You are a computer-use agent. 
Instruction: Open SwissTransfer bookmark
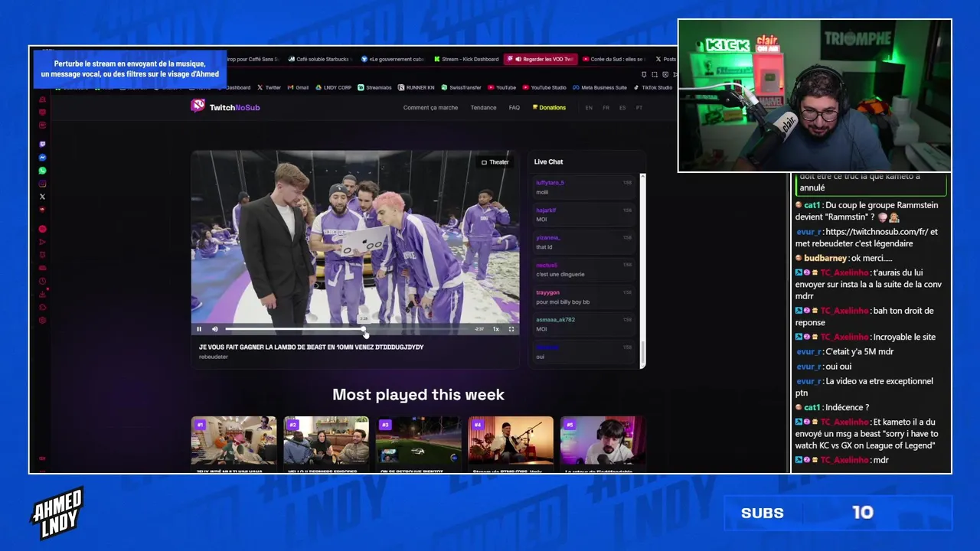(x=461, y=87)
